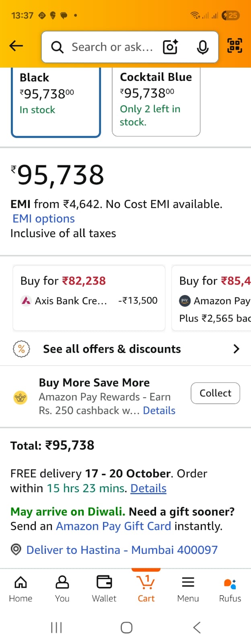Open the Cart tab

point(146,588)
